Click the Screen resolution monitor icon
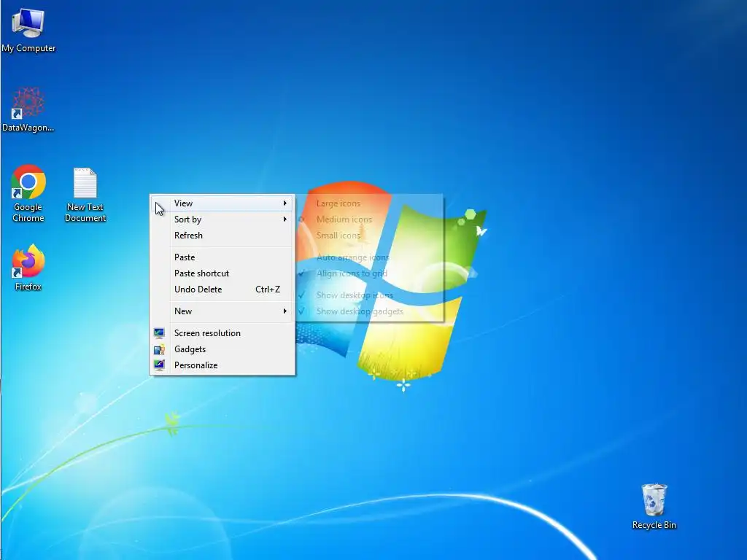Screen dimensions: 747x560 pyautogui.click(x=159, y=332)
